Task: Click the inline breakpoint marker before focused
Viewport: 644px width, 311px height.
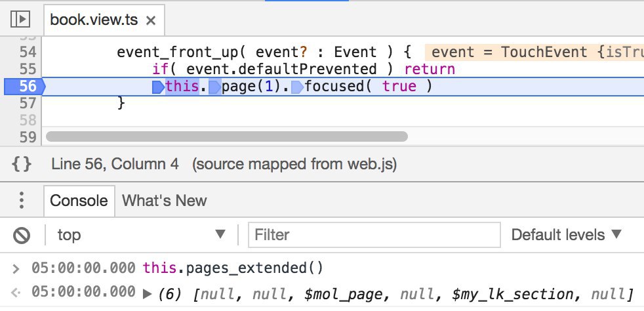Action: click(297, 87)
